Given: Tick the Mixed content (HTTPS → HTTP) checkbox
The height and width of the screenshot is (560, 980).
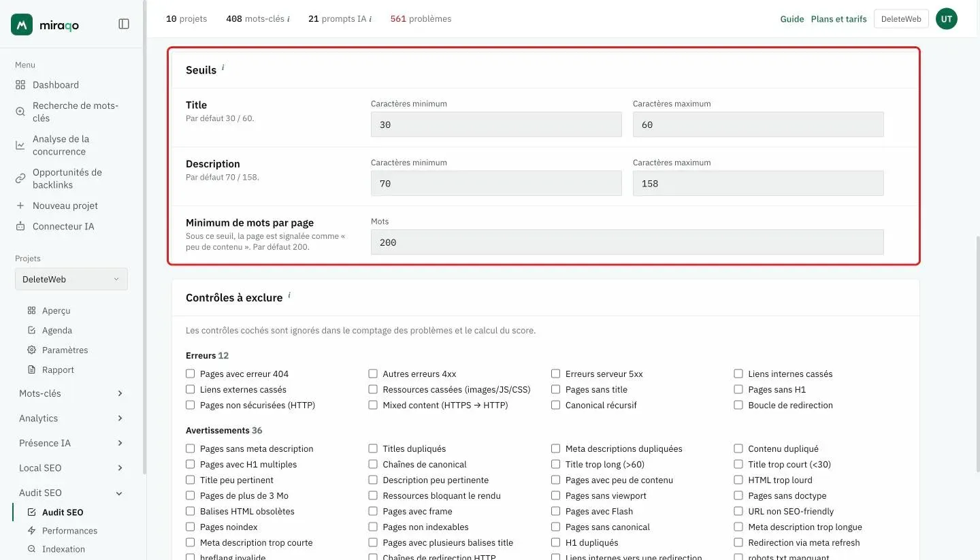Looking at the screenshot, I should click(x=373, y=405).
